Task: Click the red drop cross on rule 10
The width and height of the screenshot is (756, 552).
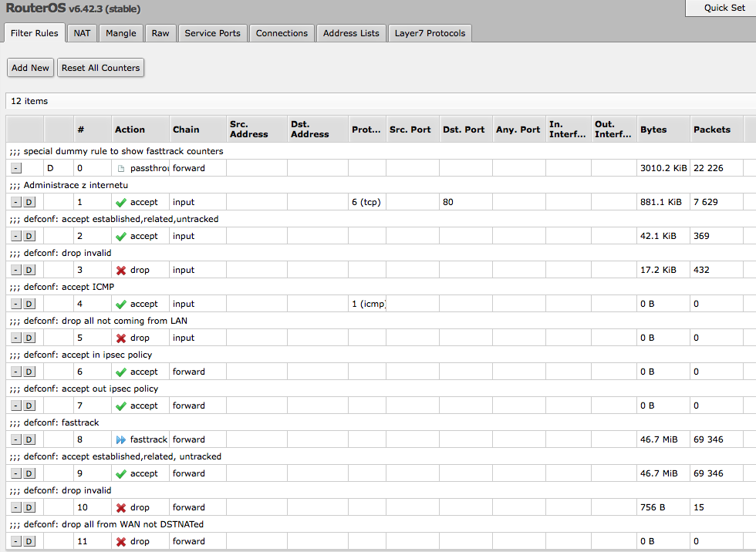Action: (121, 508)
